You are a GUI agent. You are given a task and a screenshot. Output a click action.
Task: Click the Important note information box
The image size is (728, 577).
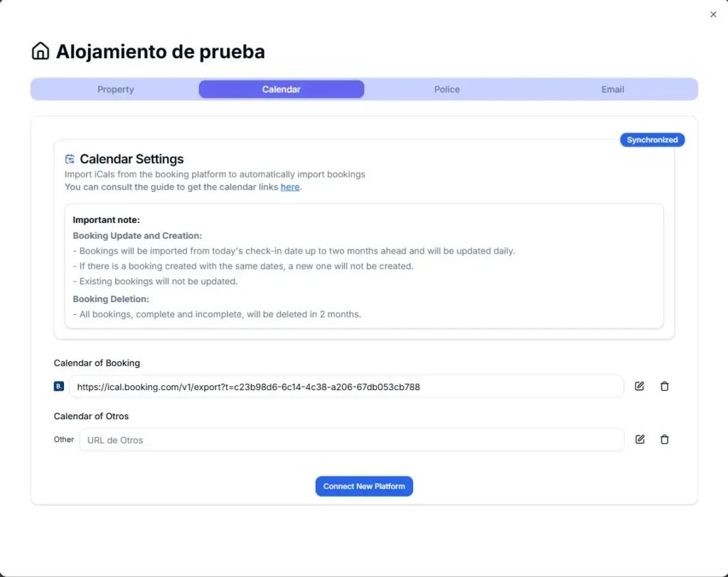[x=364, y=266]
